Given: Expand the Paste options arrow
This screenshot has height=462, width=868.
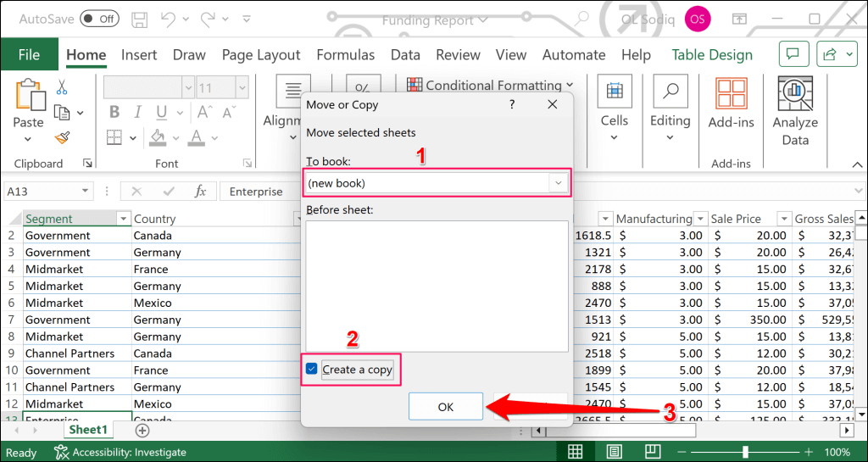Looking at the screenshot, I should pos(28,139).
